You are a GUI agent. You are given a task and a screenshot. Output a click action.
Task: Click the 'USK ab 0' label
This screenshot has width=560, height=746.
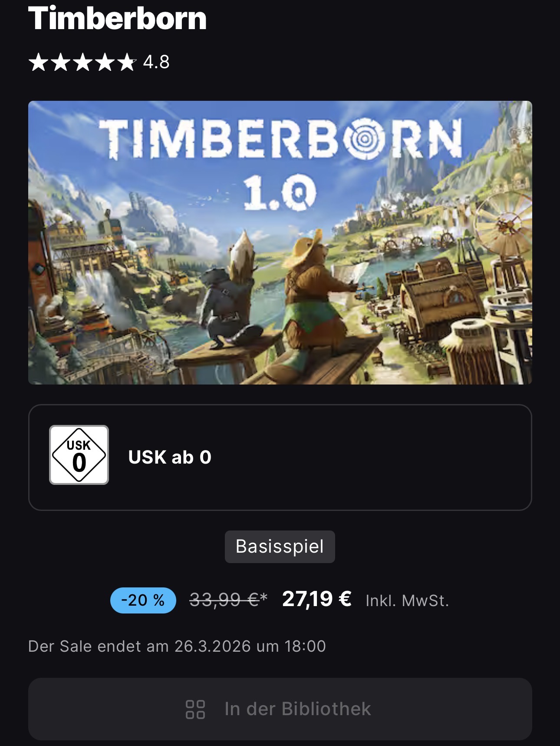(x=170, y=457)
